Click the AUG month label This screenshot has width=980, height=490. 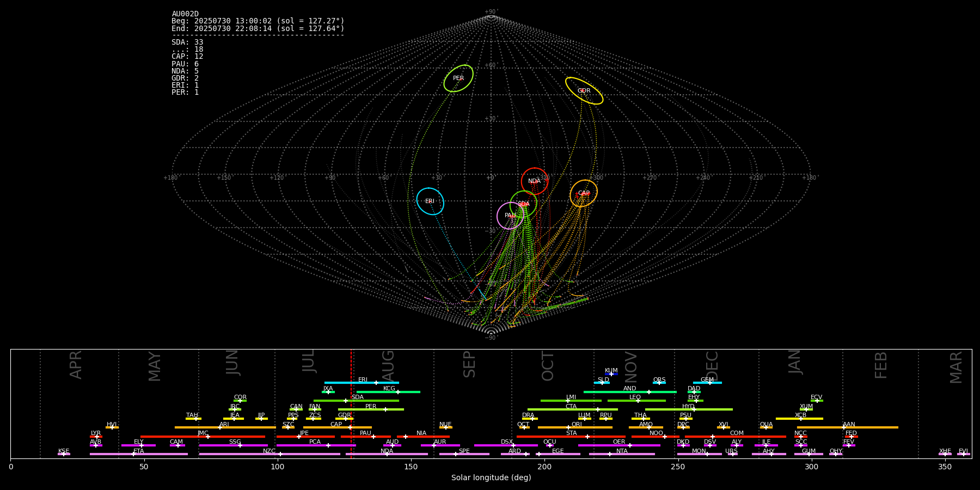click(x=388, y=366)
